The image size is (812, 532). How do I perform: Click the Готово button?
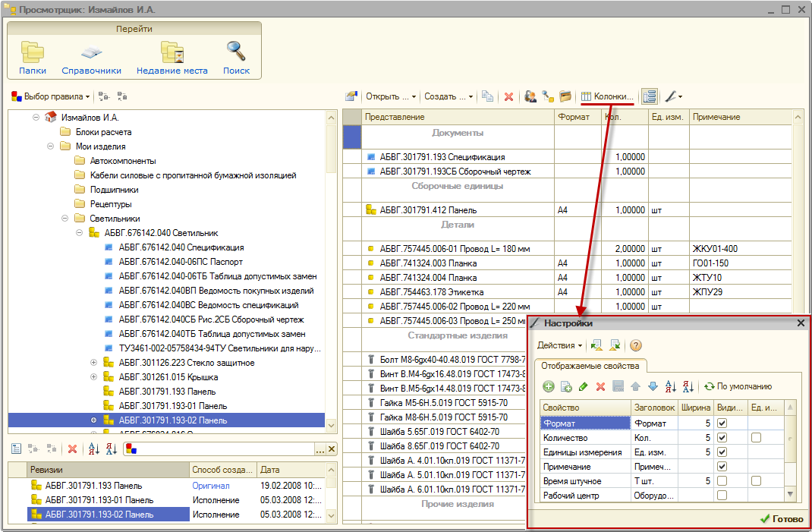click(x=781, y=519)
